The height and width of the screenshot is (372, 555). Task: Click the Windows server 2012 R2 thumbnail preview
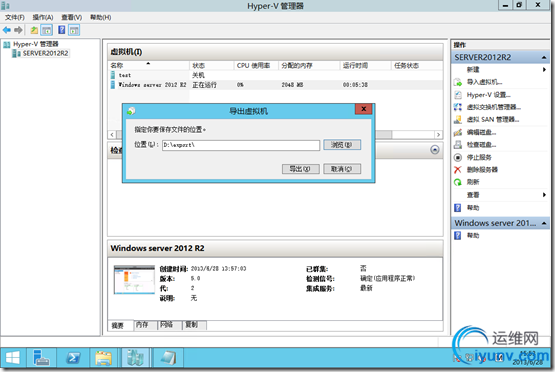134,280
